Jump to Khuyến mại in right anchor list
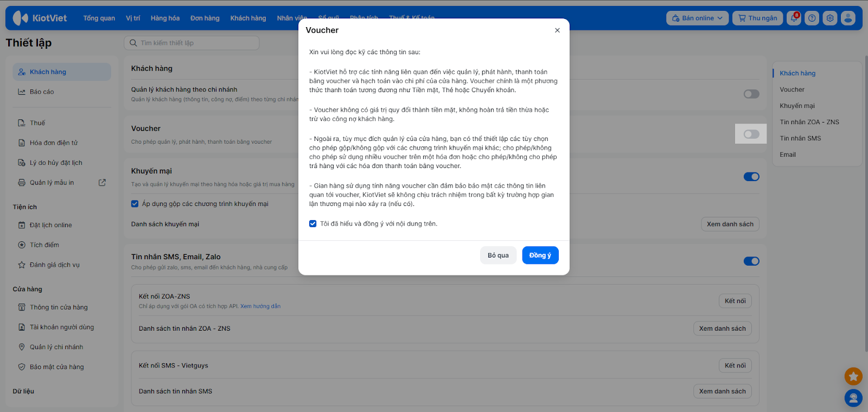Image resolution: width=868 pixels, height=412 pixels. pyautogui.click(x=797, y=106)
